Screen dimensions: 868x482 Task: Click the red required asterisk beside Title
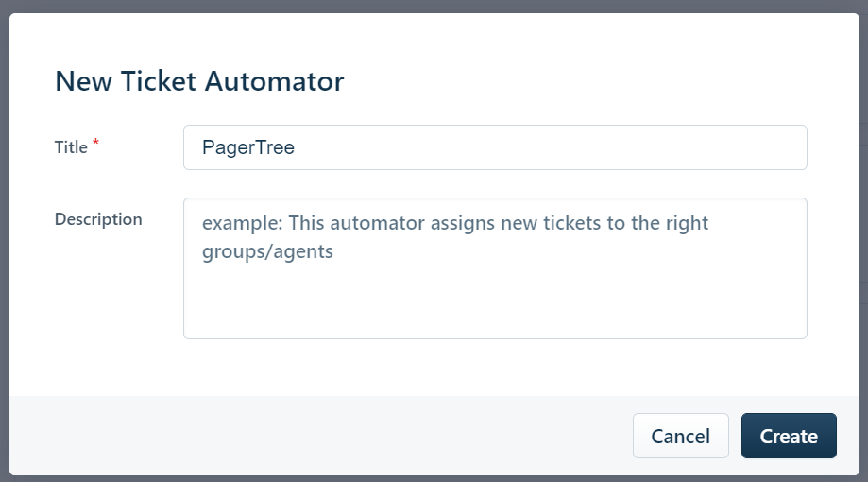(95, 143)
